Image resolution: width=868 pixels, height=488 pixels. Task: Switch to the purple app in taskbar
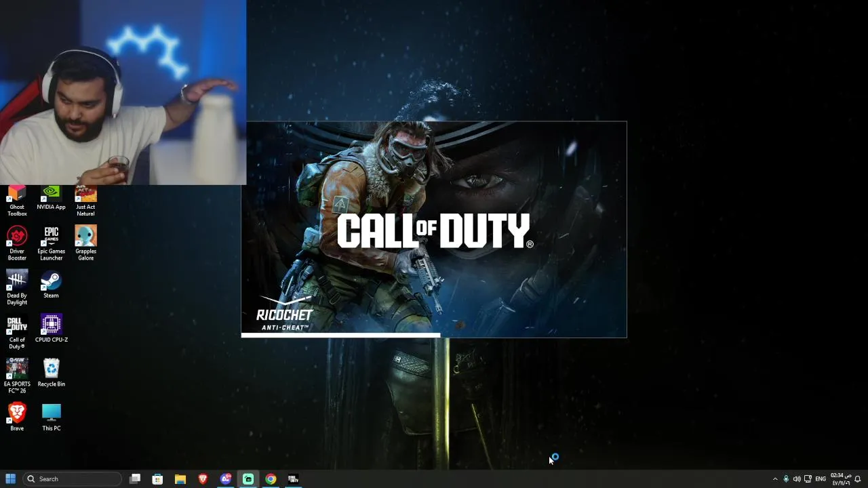coord(226,479)
